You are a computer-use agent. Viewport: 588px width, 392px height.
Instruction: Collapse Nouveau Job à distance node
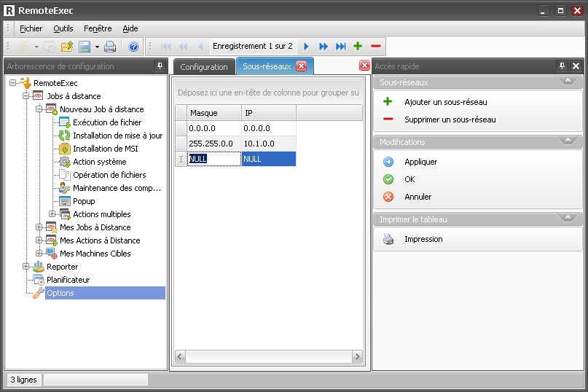[39, 109]
